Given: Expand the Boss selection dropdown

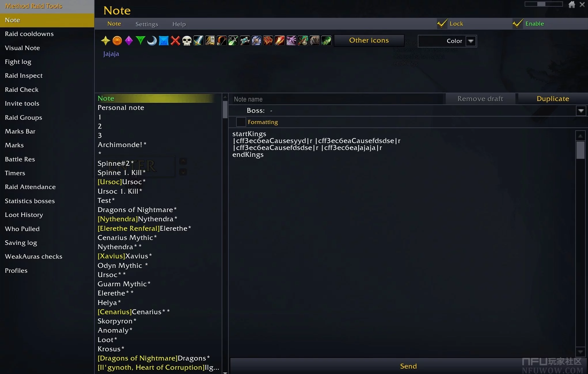Looking at the screenshot, I should (x=581, y=111).
